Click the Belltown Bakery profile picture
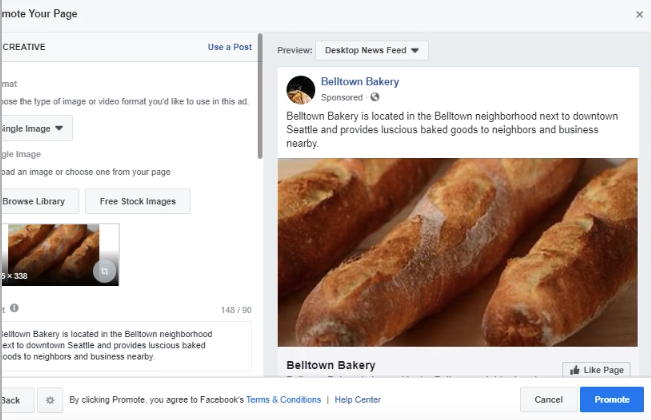 coord(301,90)
